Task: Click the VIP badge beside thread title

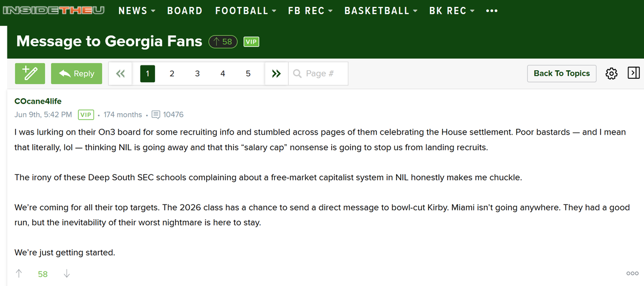Action: pyautogui.click(x=251, y=41)
